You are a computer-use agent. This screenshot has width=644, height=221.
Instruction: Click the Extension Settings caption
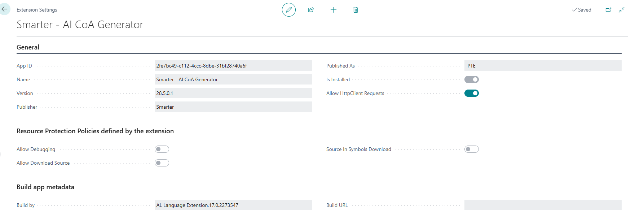point(37,10)
